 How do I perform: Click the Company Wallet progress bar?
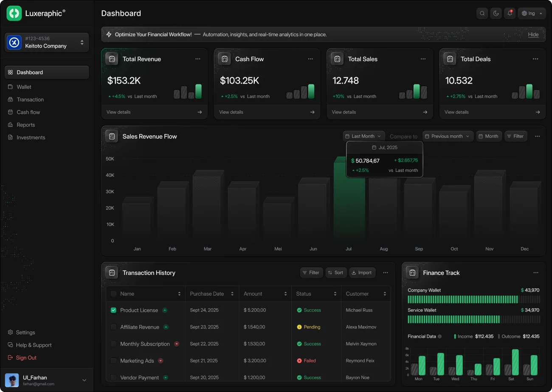[473, 300]
